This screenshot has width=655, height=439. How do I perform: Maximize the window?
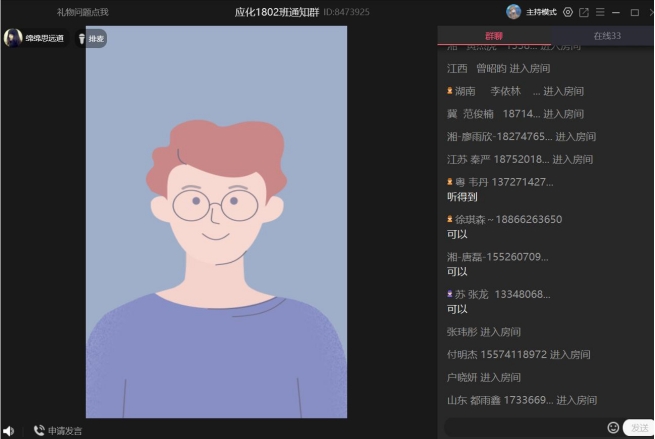pyautogui.click(x=635, y=13)
